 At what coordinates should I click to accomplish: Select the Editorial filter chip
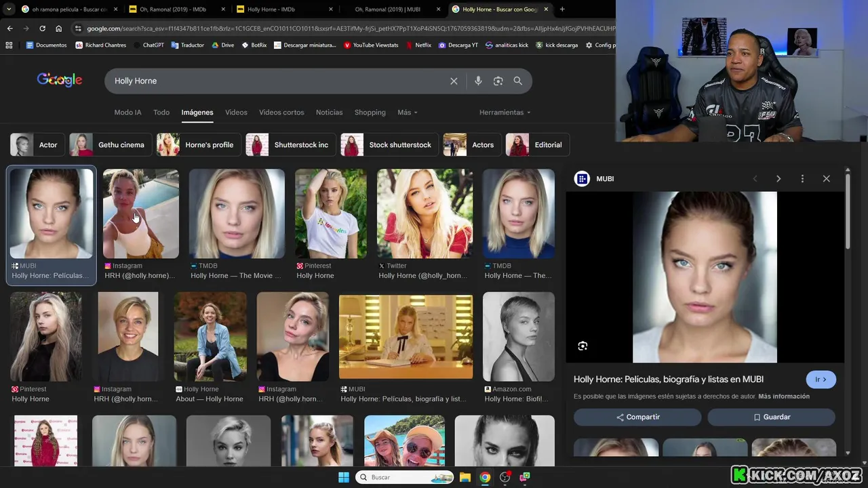[x=536, y=145]
